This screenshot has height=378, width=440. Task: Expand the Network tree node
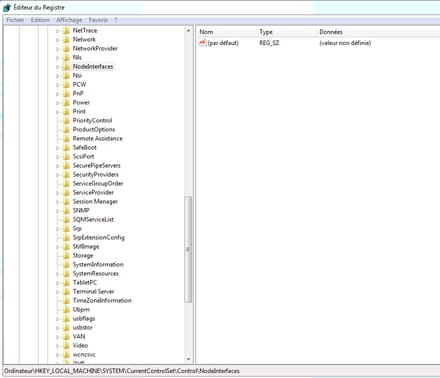57,40
